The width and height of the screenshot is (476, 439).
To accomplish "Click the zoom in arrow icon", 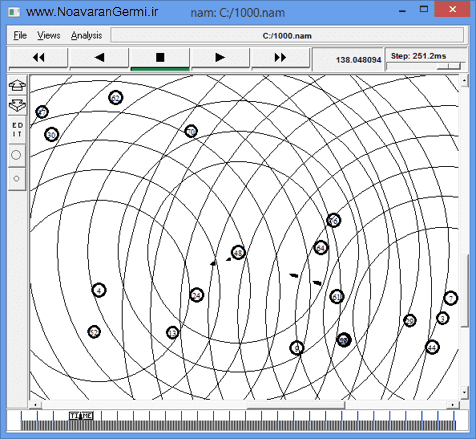I will [x=17, y=86].
